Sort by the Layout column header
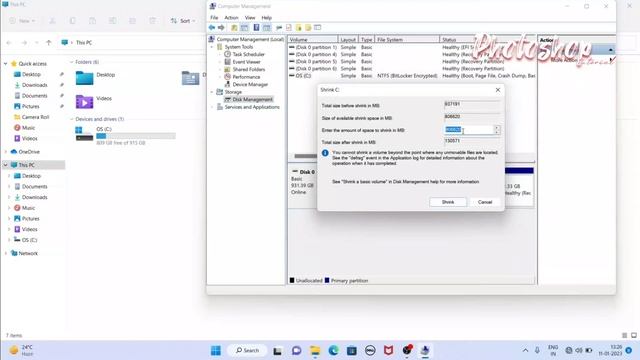640x360 pixels. pos(348,40)
